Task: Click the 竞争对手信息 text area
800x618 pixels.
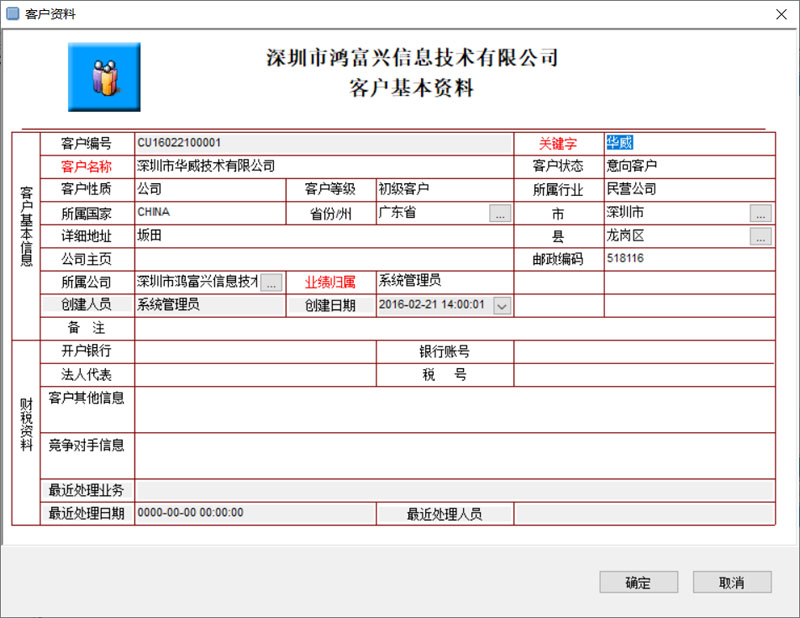Action: point(455,456)
